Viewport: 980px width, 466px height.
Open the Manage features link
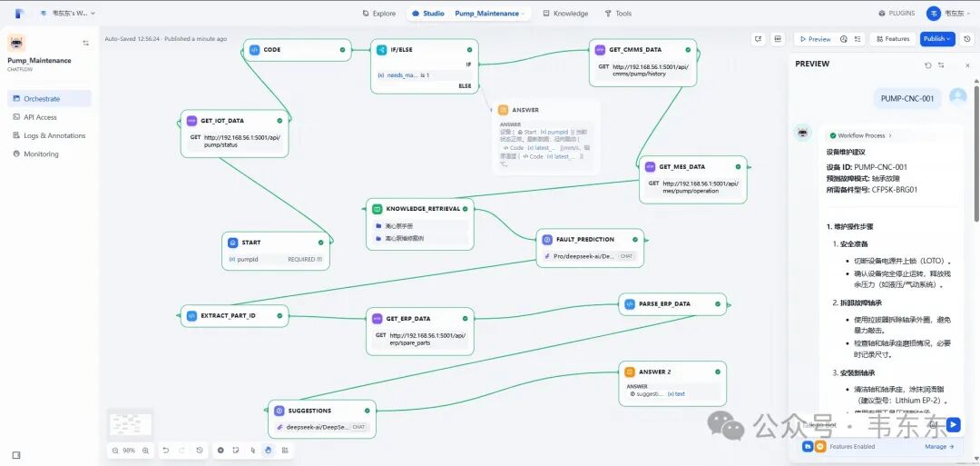click(939, 447)
